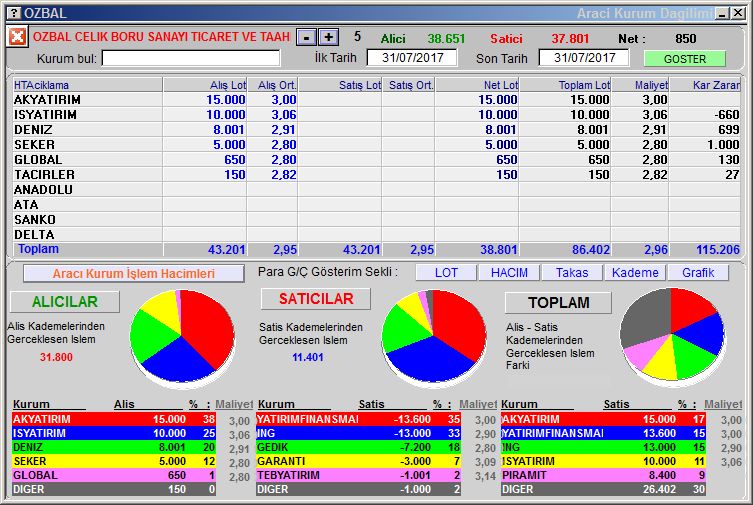Click the red X icon beside company name
Viewport: 753px width, 505px height.
17,36
